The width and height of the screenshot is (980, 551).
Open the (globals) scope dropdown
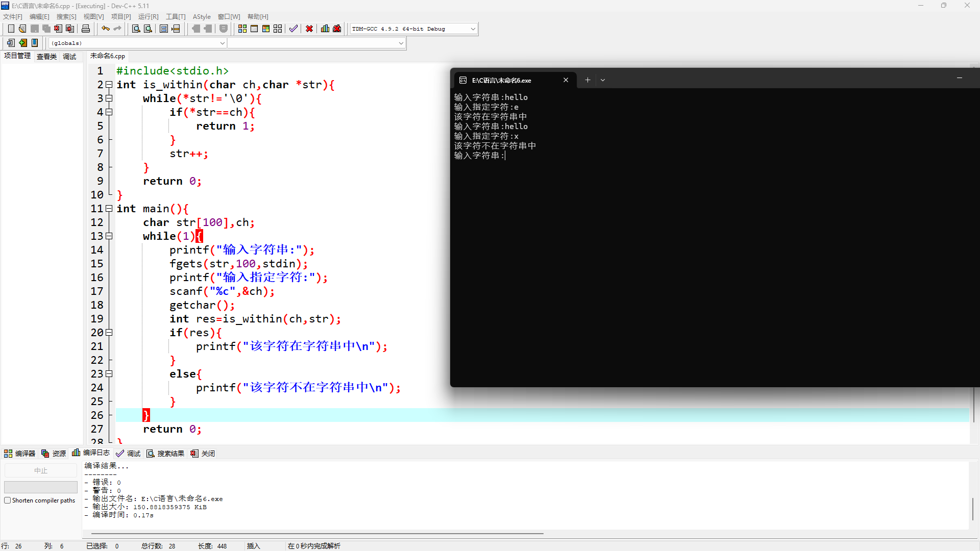[x=222, y=43]
